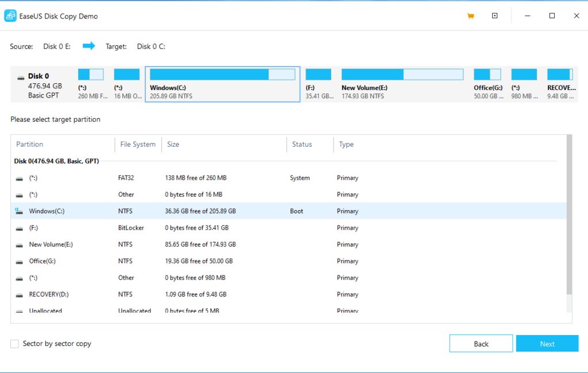Click the Disk 0 drive icon in disk map
This screenshot has height=373, width=588.
[x=21, y=78]
